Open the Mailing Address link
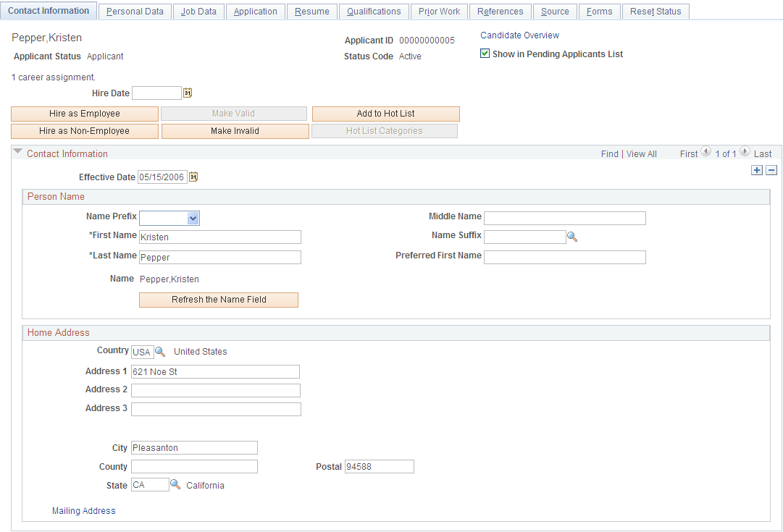783x532 pixels. 84,510
